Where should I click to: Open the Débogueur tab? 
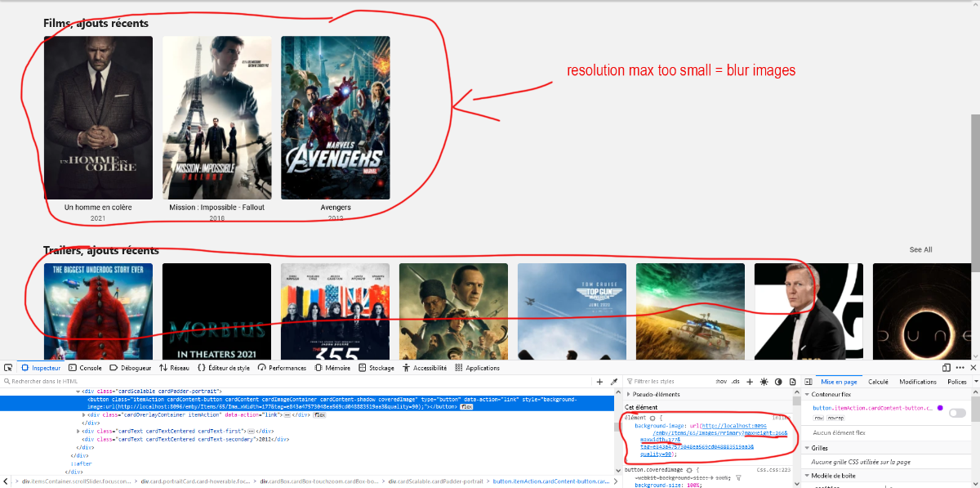pyautogui.click(x=130, y=368)
